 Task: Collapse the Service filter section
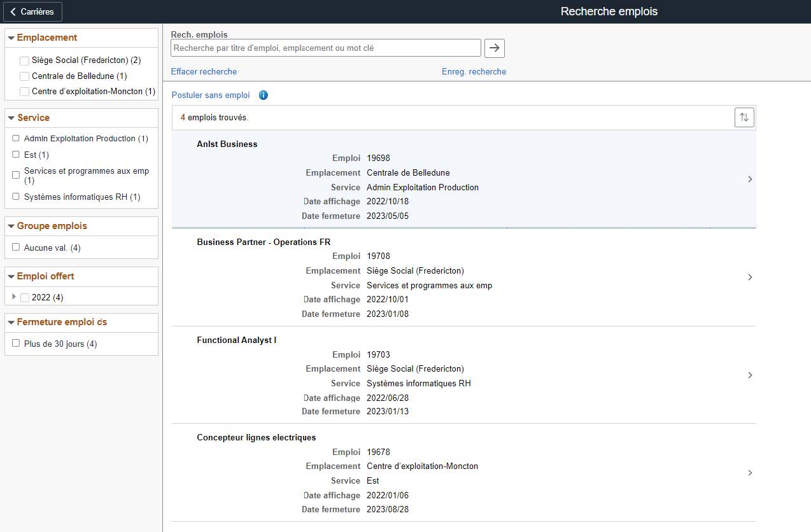11,118
